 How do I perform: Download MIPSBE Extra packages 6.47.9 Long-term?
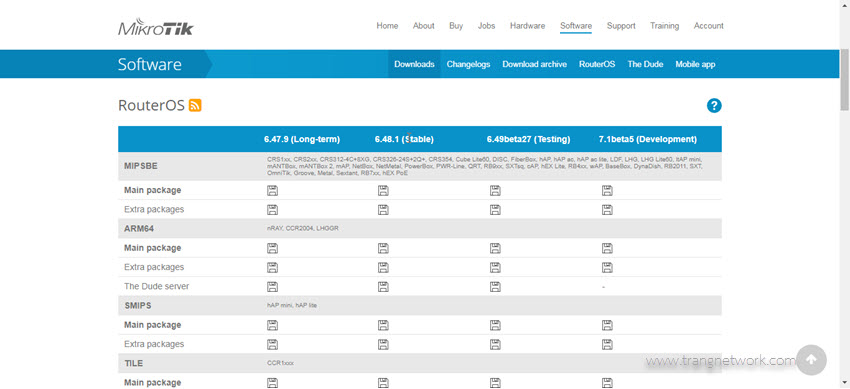coord(272,210)
